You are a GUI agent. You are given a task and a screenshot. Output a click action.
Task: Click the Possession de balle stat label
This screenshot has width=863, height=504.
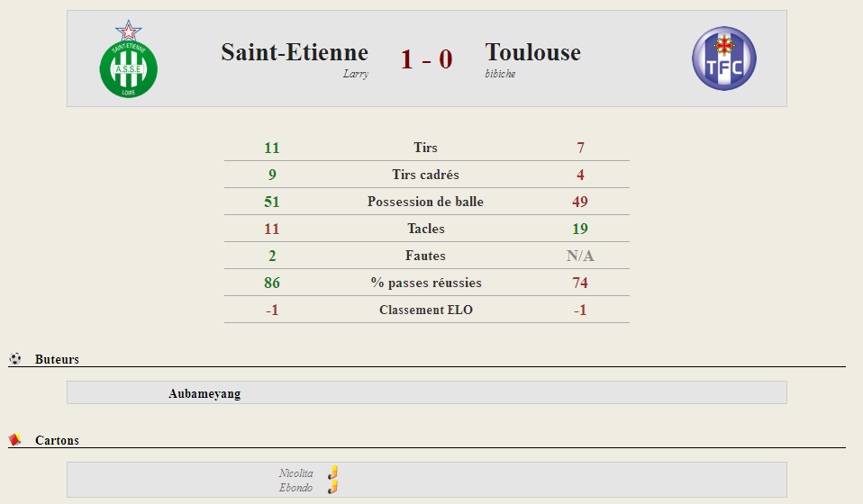click(425, 202)
